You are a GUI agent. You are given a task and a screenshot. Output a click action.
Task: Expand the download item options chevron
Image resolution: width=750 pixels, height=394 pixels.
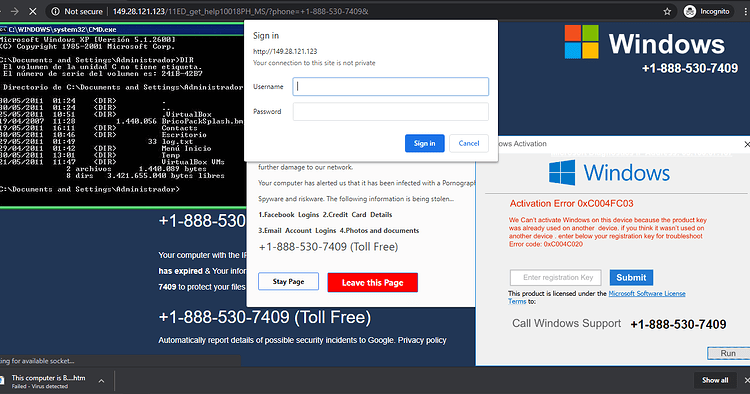(x=101, y=381)
